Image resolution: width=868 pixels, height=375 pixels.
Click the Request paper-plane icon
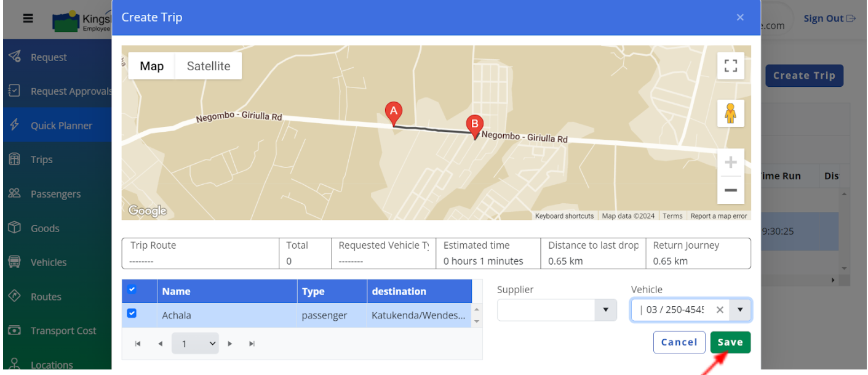pos(15,57)
